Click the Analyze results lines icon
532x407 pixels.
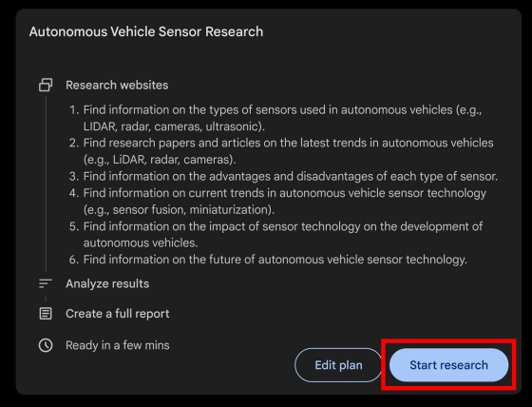tap(46, 283)
